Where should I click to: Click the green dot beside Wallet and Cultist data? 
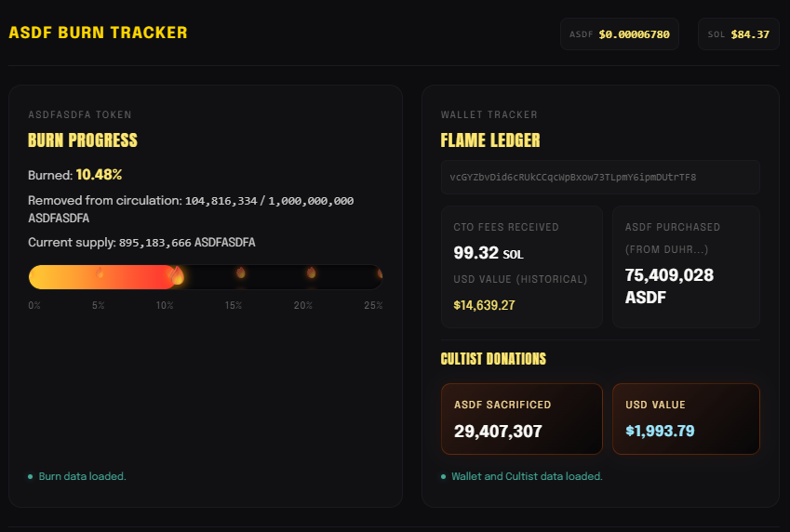pos(443,476)
